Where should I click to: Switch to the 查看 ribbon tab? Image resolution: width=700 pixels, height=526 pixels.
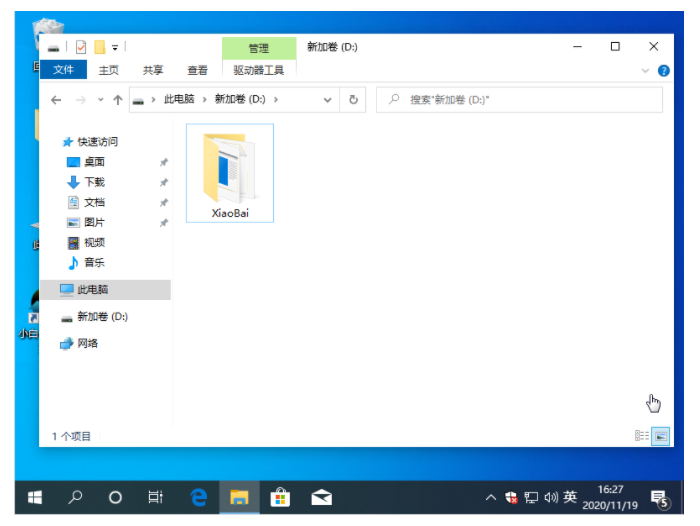pos(198,70)
